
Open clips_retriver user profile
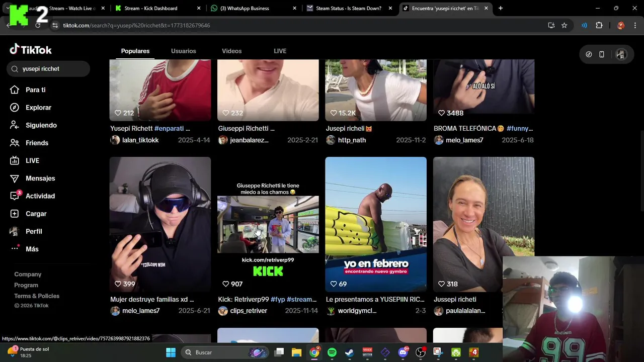click(249, 311)
